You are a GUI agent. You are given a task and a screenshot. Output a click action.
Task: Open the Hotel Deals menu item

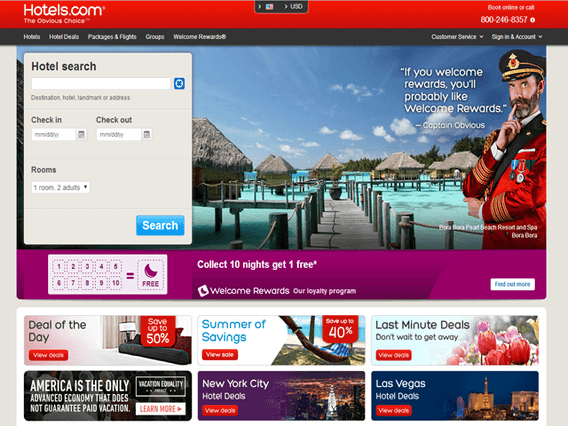click(x=64, y=37)
